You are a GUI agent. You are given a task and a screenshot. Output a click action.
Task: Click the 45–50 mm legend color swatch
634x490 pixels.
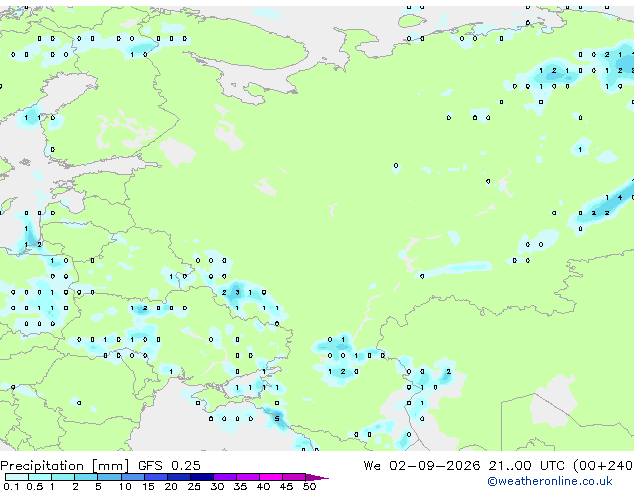tap(294, 477)
